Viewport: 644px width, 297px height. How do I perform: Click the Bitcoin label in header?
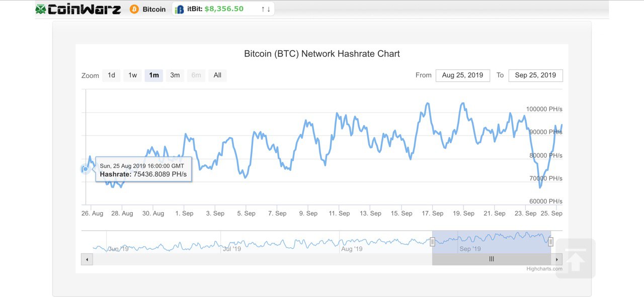point(154,9)
